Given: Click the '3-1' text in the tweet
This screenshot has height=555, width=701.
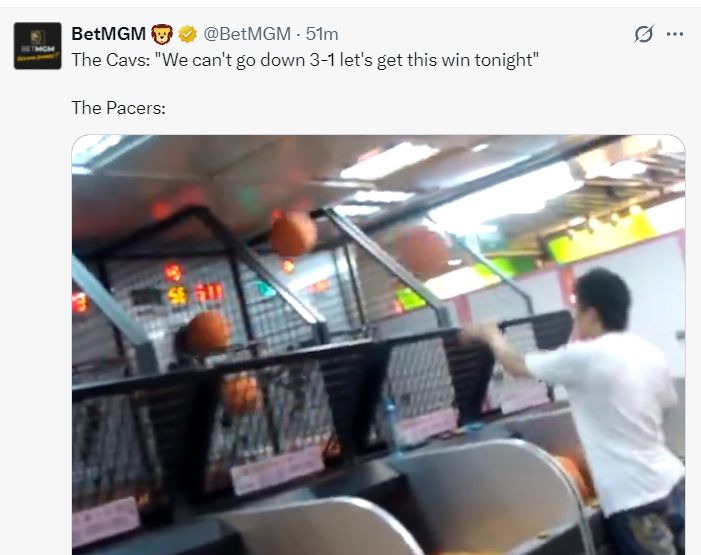Looking at the screenshot, I should tap(322, 60).
